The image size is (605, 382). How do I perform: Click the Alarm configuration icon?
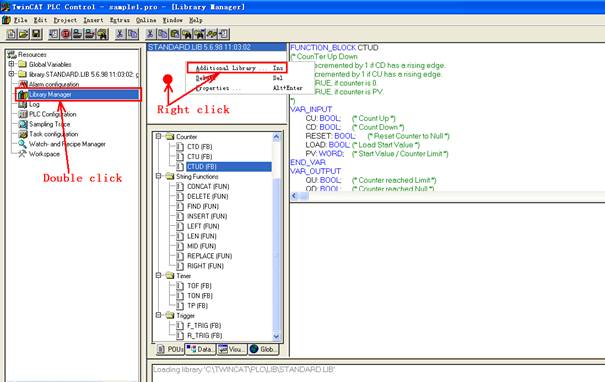click(23, 84)
